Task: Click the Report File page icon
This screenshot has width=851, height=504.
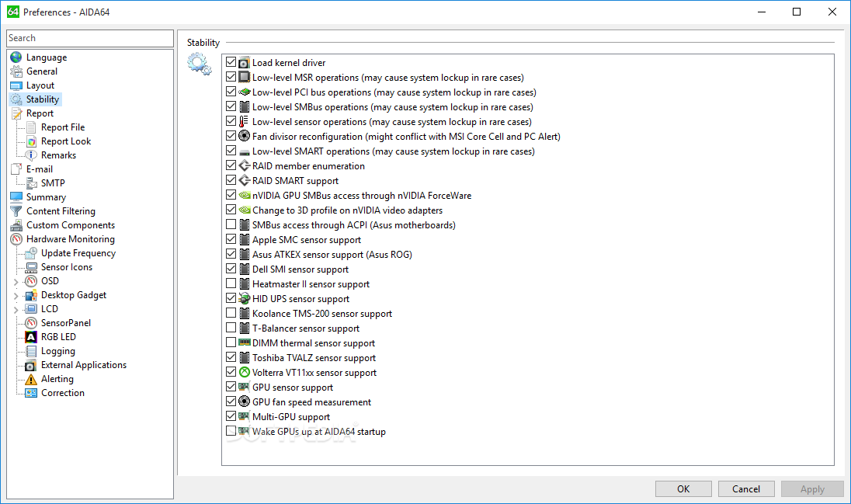Action: [32, 127]
